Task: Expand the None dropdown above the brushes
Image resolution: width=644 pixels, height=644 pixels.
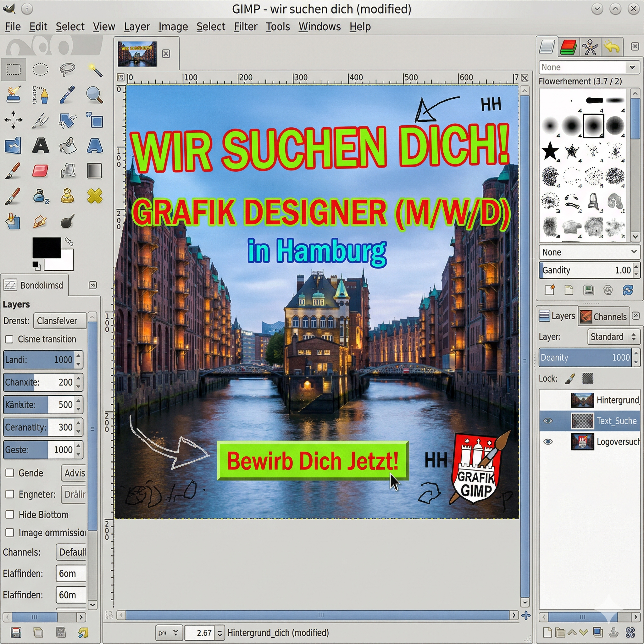Action: [x=589, y=67]
